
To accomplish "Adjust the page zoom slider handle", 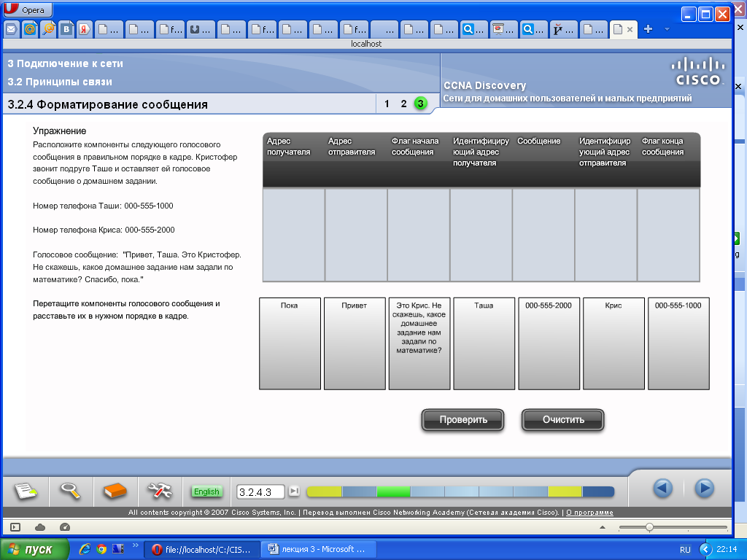I will [649, 527].
